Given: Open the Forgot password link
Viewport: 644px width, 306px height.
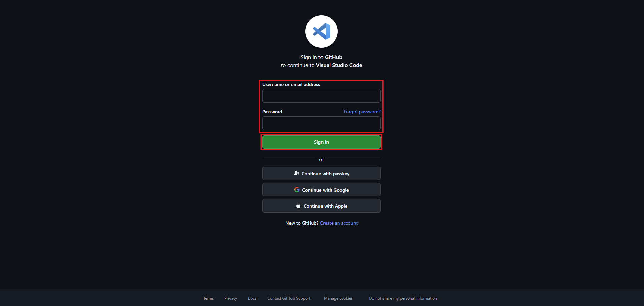Looking at the screenshot, I should (x=362, y=112).
